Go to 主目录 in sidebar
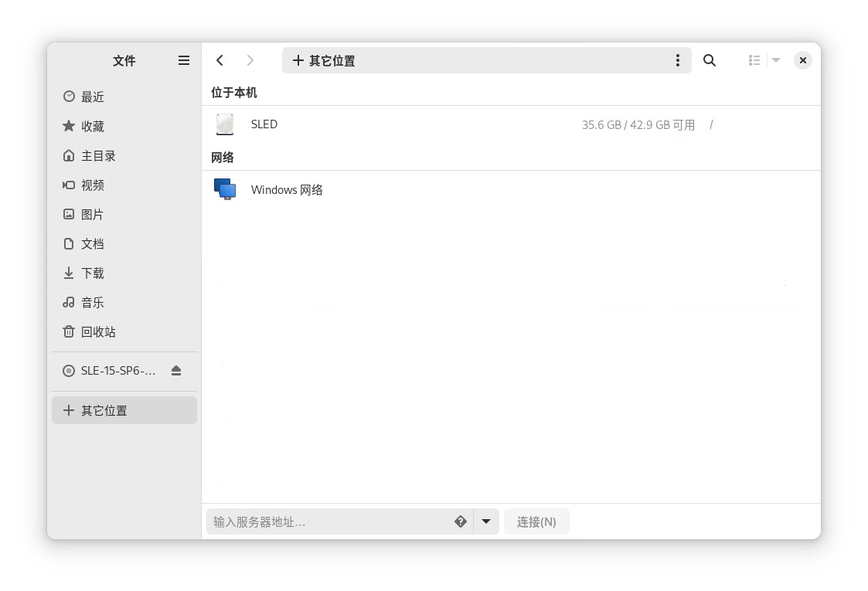The height and width of the screenshot is (591, 868). 98,156
